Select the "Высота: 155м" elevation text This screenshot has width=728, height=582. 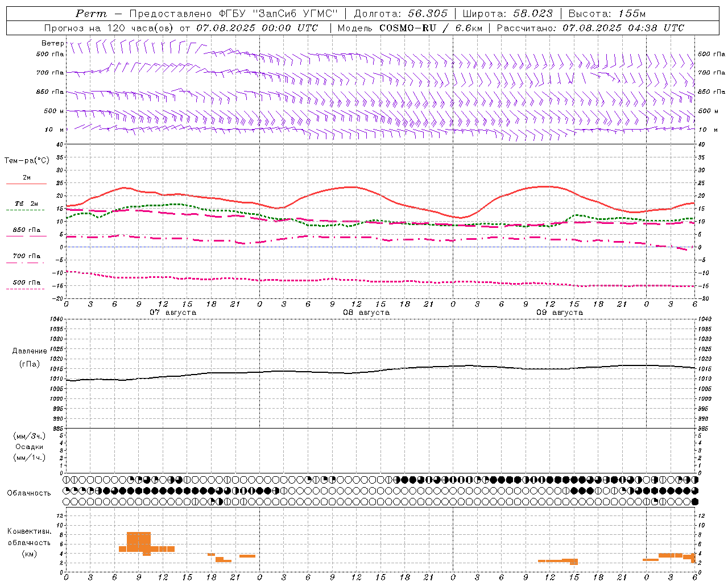click(607, 14)
